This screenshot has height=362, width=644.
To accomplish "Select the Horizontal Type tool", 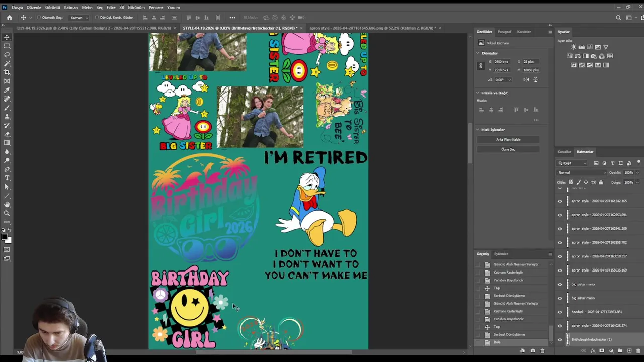I will 7,178.
